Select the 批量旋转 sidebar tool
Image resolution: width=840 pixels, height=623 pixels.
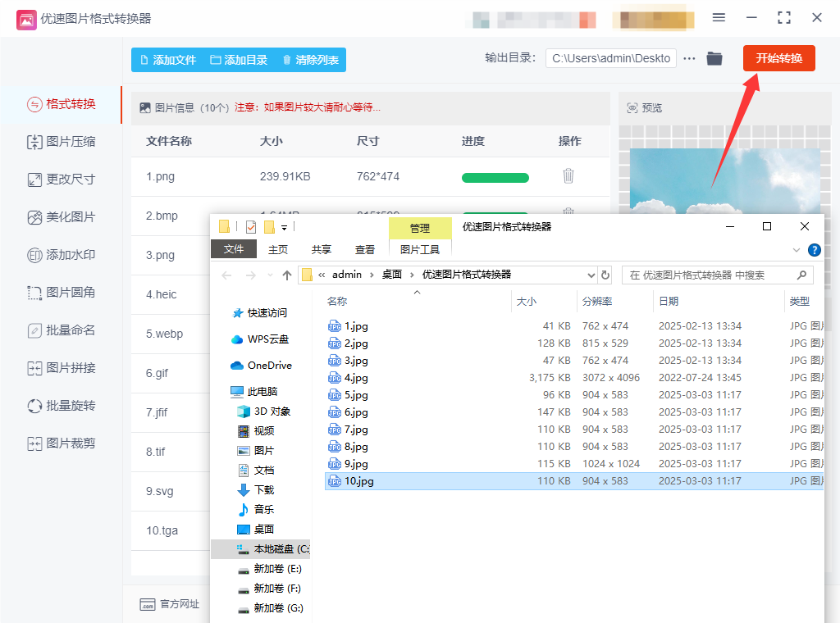(x=61, y=406)
